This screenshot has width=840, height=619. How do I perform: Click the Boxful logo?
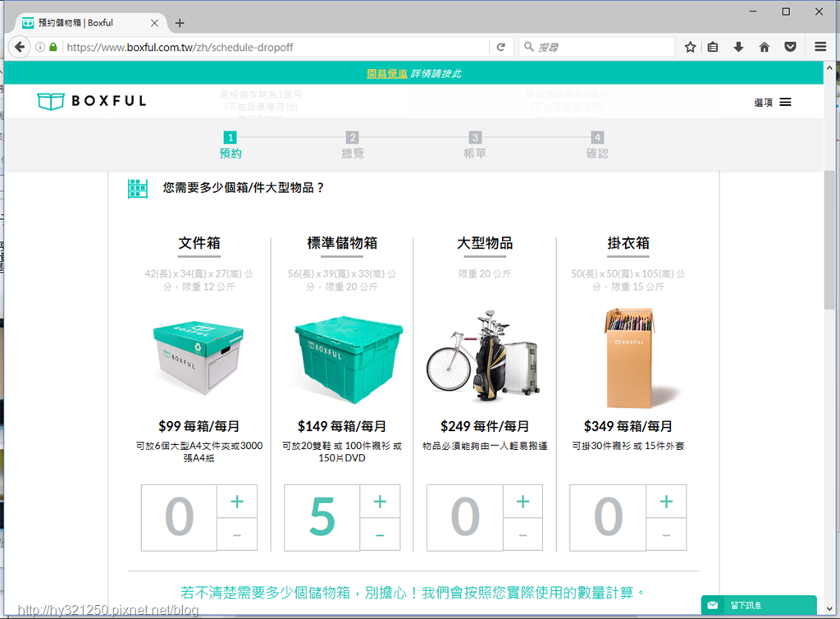(92, 101)
